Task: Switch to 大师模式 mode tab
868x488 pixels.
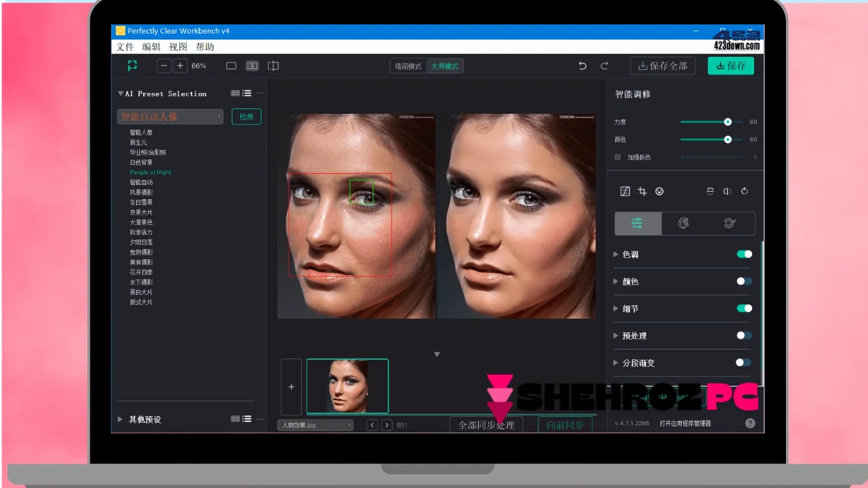Action: [445, 66]
